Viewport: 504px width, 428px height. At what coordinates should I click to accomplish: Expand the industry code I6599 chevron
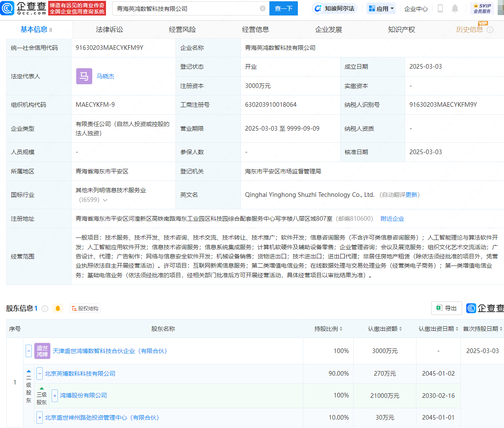pos(105,200)
